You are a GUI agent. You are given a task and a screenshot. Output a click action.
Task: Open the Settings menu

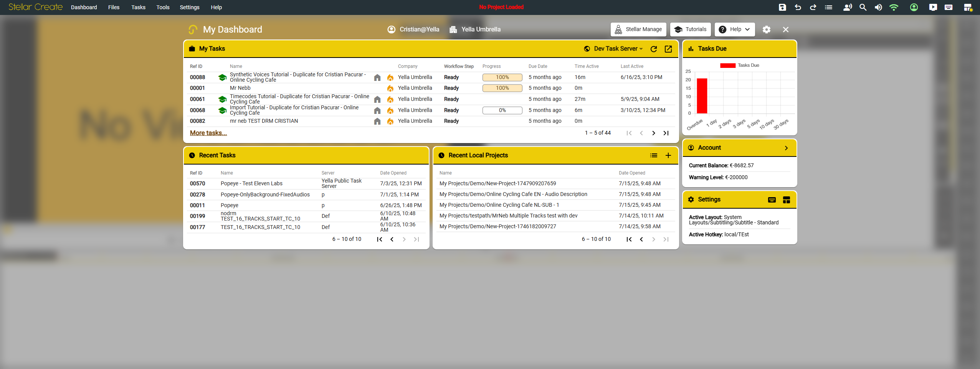click(190, 7)
